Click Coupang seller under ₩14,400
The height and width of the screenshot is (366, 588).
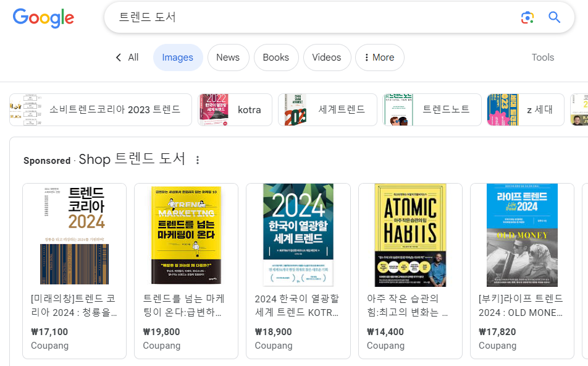pos(385,346)
